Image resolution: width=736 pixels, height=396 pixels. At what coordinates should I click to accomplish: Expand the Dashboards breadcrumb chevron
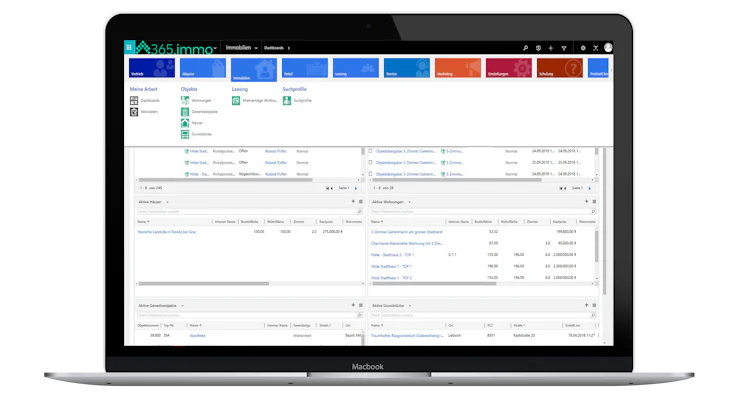289,48
